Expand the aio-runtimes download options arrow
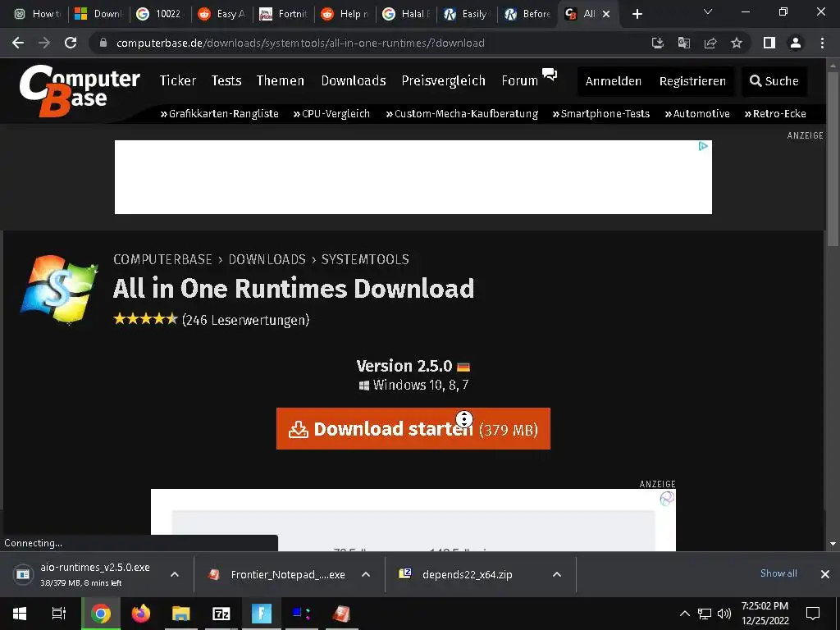This screenshot has height=630, width=840. pos(175,574)
